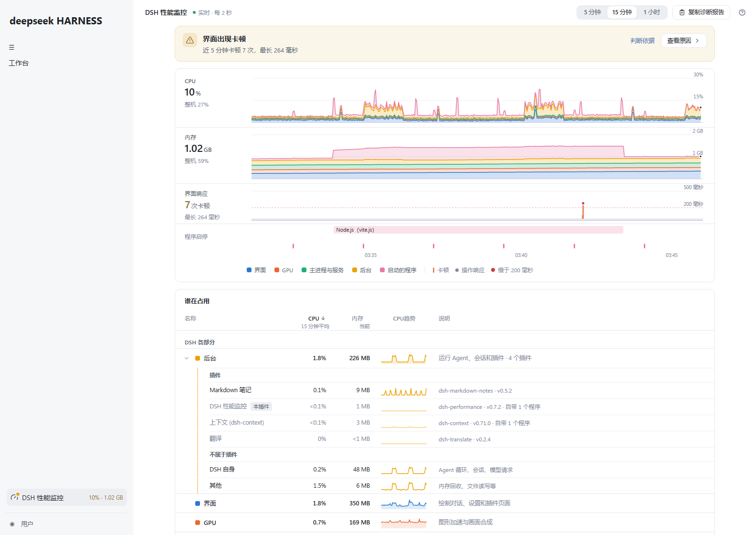Select the 1 小时 time range

tap(651, 12)
